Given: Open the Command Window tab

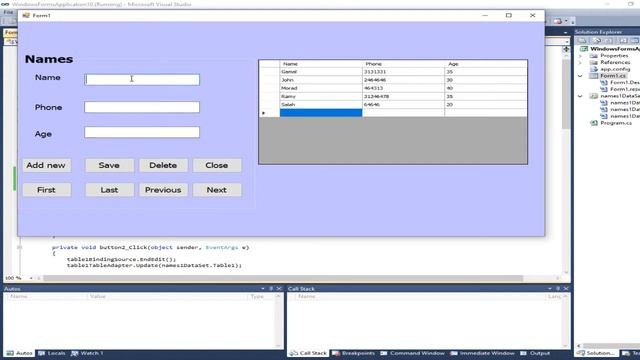Looking at the screenshot, I should pos(412,353).
